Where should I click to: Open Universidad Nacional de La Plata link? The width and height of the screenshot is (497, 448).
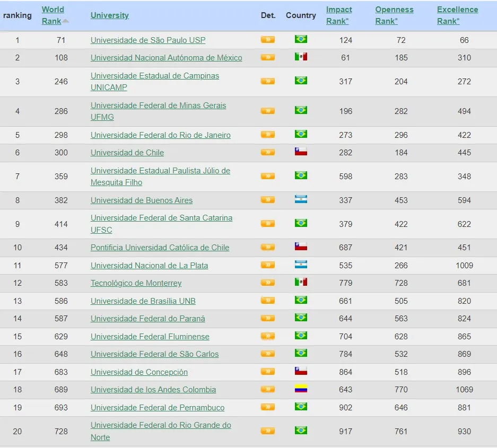[x=149, y=266]
